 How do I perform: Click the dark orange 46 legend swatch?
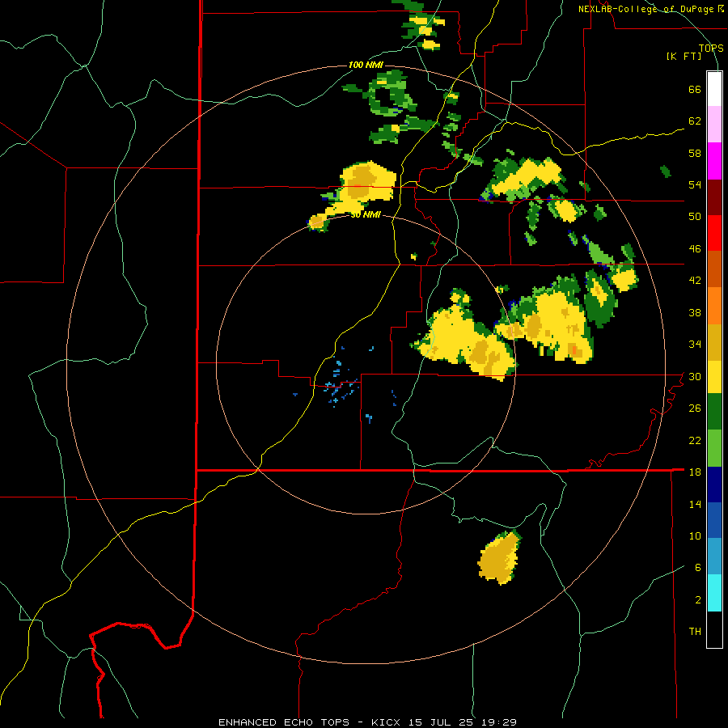click(714, 269)
